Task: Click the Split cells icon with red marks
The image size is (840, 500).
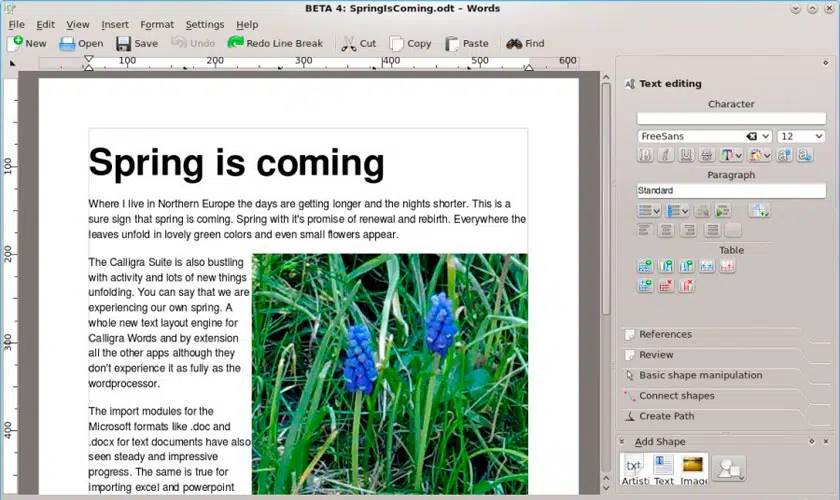Action: tap(727, 266)
